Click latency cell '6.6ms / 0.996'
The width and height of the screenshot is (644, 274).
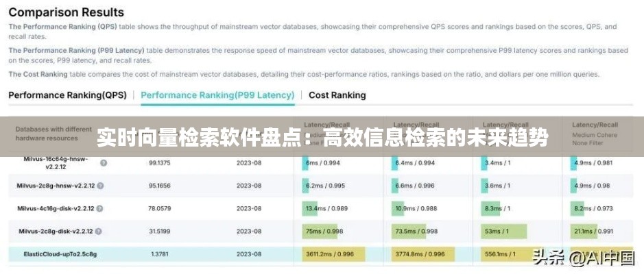pos(415,186)
